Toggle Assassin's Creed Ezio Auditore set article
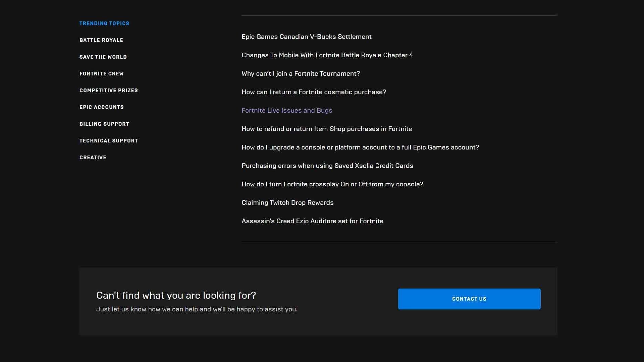 coord(313,221)
